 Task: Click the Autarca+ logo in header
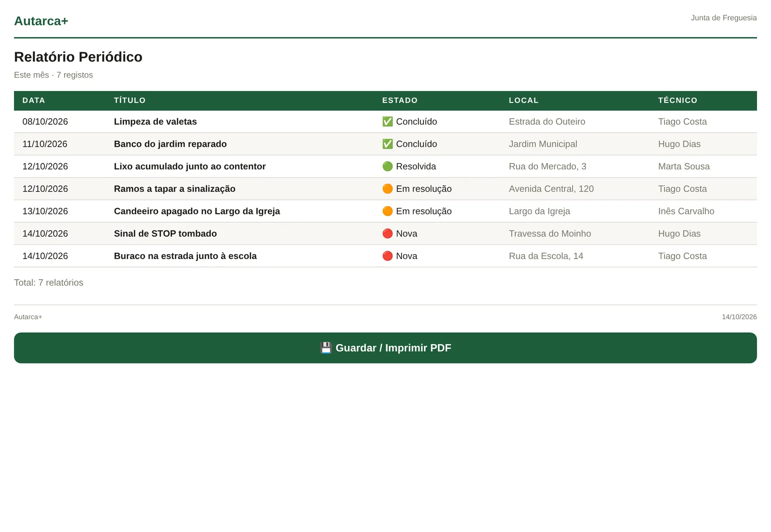pyautogui.click(x=41, y=21)
